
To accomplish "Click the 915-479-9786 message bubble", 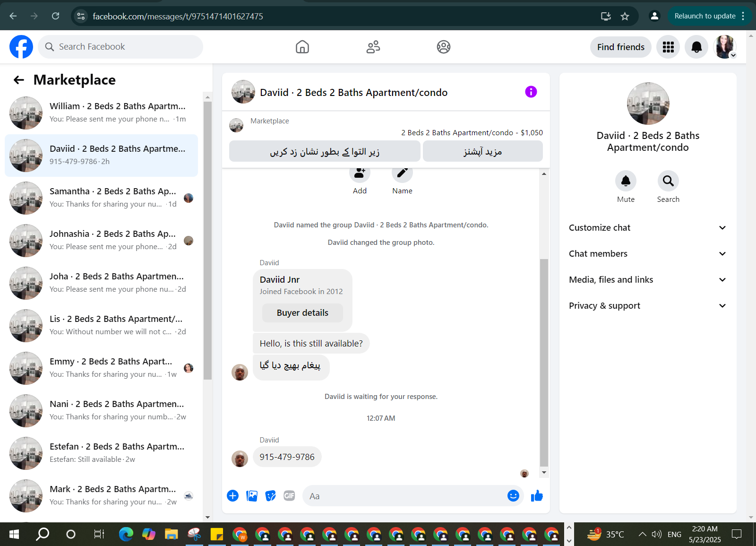I will coord(287,457).
